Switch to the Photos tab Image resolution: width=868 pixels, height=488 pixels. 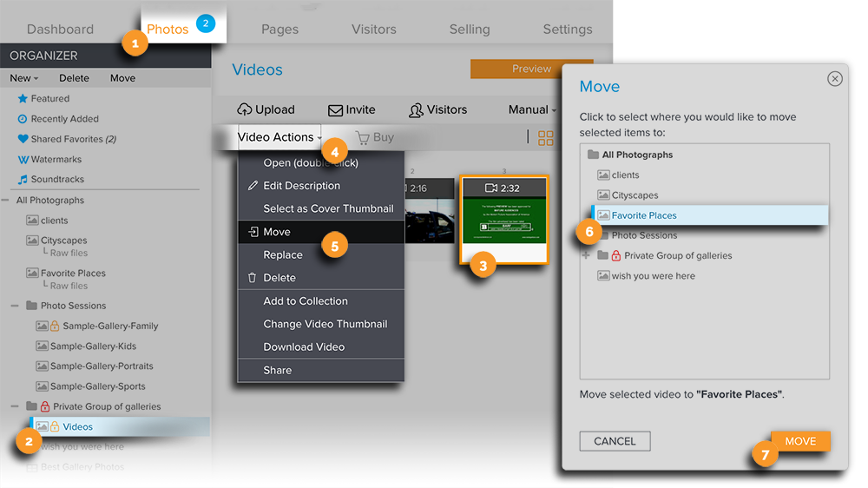click(x=168, y=30)
